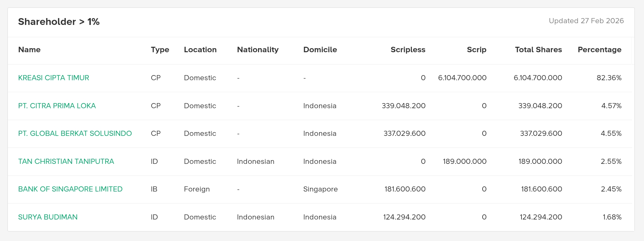Viewport: 644px width, 241px height.
Task: Click CP type in CITRA PRIMA row
Action: 156,106
